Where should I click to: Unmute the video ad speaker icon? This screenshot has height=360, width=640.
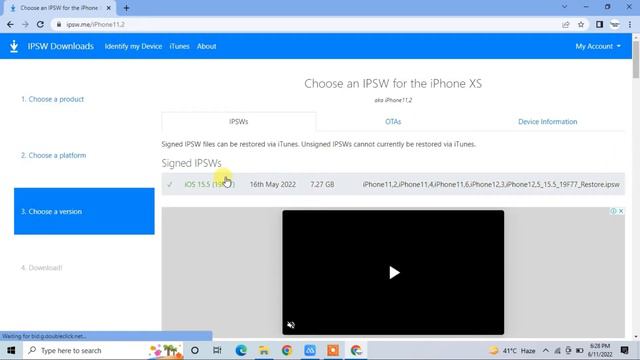pyautogui.click(x=291, y=325)
